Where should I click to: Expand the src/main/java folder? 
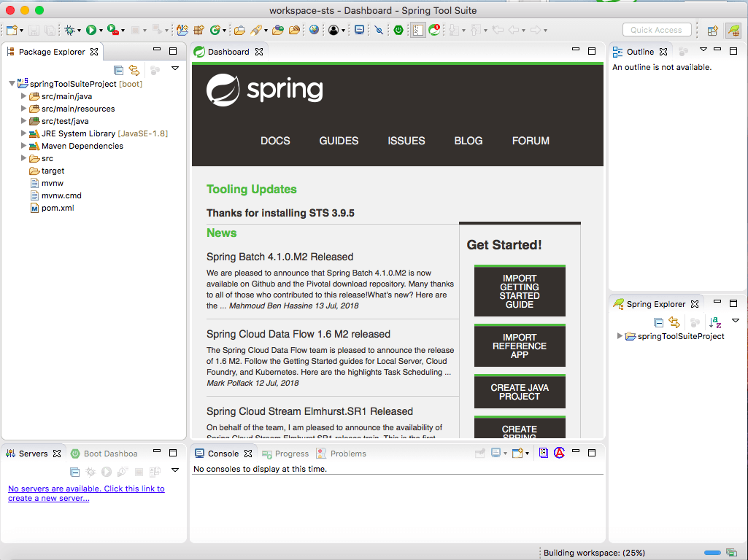coord(23,96)
